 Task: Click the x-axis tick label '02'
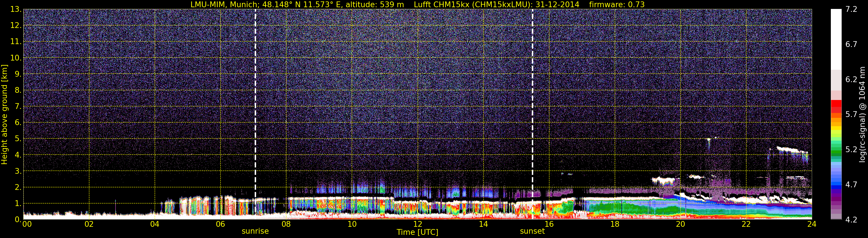tap(89, 224)
